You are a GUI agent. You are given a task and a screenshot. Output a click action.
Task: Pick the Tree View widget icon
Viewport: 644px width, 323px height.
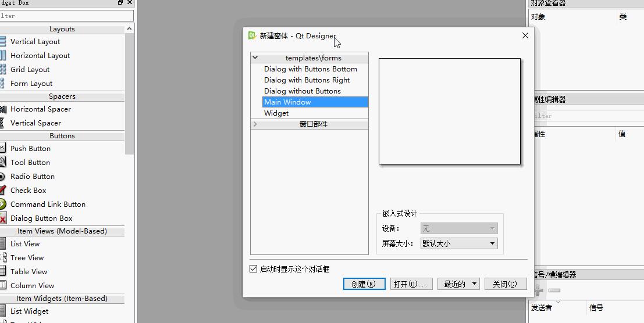point(3,257)
